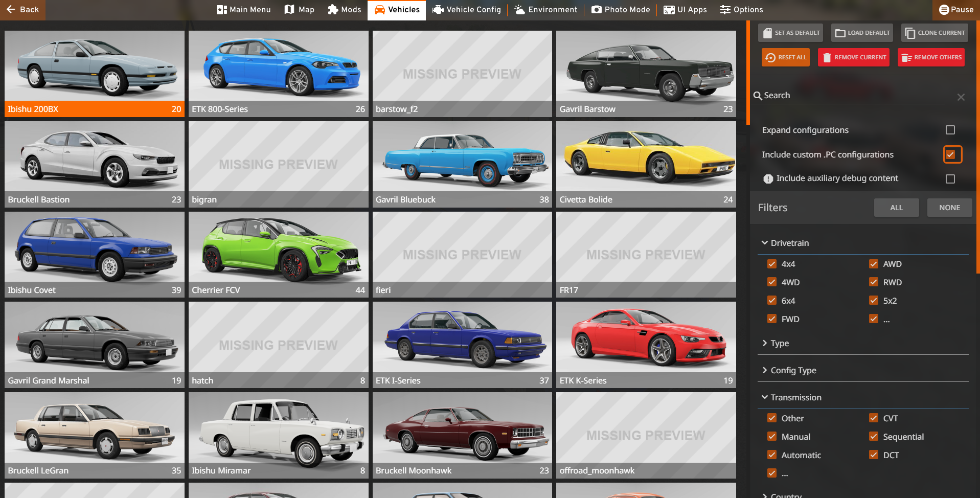Viewport: 980px width, 498px height.
Task: Expand the Type filter section
Action: tap(863, 343)
